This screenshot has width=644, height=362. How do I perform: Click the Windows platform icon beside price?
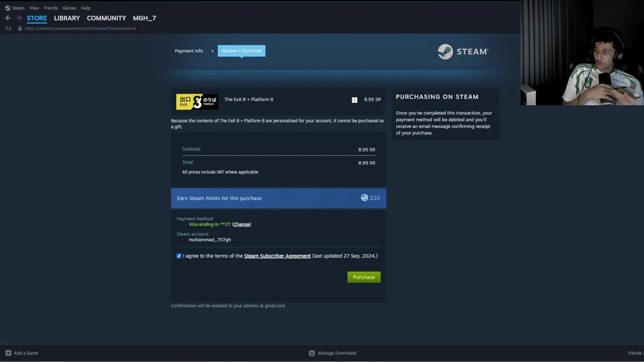click(x=355, y=100)
